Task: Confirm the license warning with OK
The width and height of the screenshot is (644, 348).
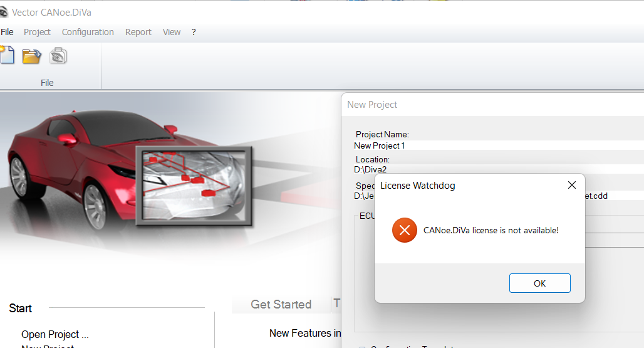Action: 539,283
